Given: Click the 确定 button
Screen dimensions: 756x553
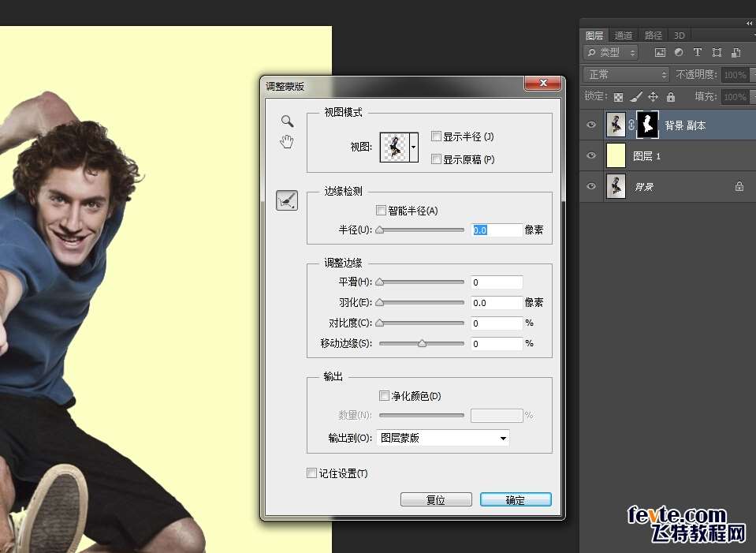Looking at the screenshot, I should click(x=516, y=500).
